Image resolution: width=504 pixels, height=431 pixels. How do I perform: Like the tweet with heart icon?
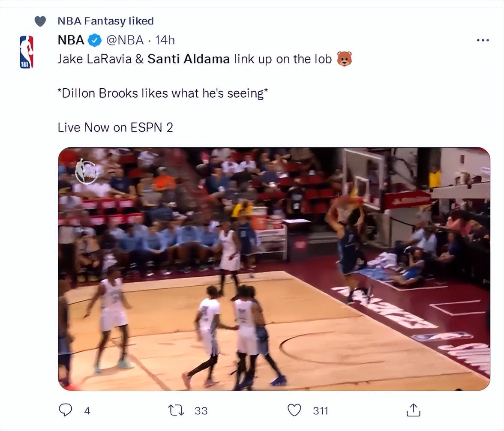click(294, 410)
